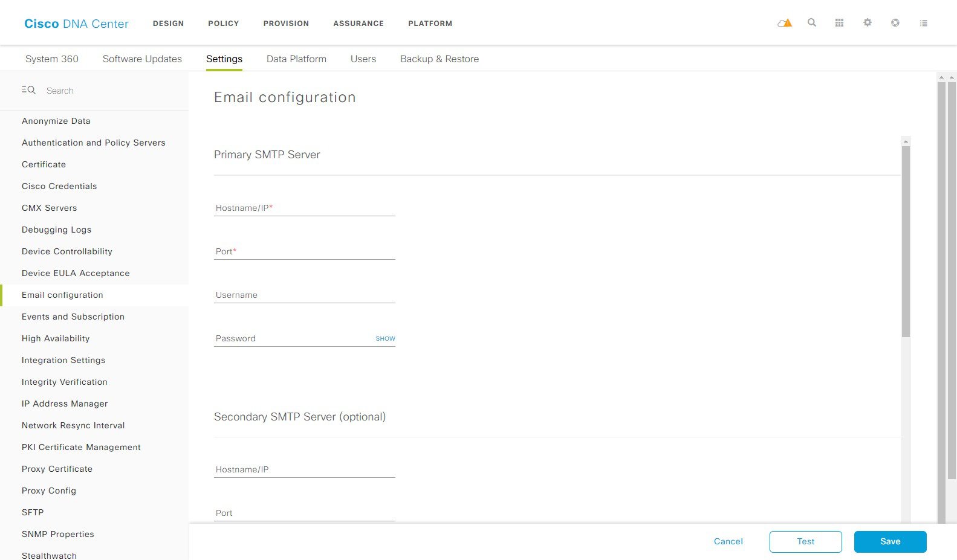This screenshot has height=560, width=957.
Task: Focus the primary Port field
Action: 305,251
